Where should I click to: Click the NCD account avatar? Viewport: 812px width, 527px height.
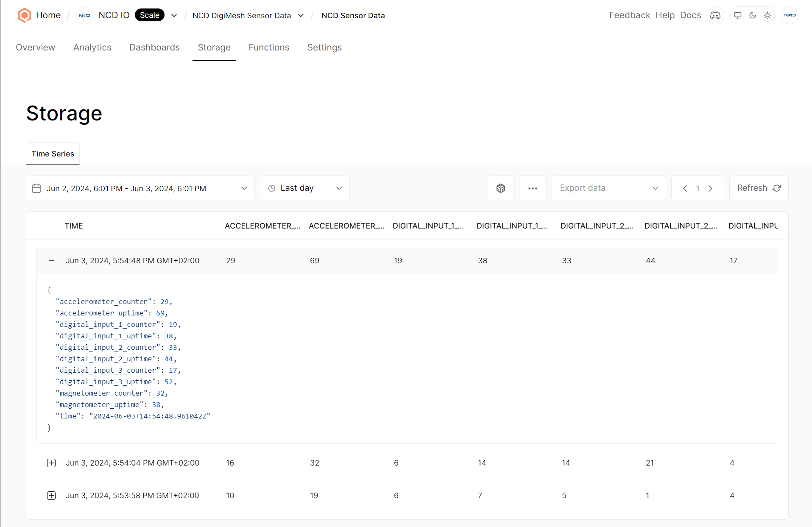point(790,15)
